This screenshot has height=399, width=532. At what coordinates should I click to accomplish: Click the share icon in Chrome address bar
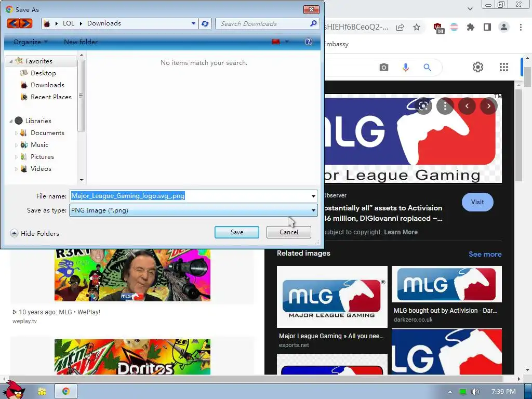[x=400, y=27]
